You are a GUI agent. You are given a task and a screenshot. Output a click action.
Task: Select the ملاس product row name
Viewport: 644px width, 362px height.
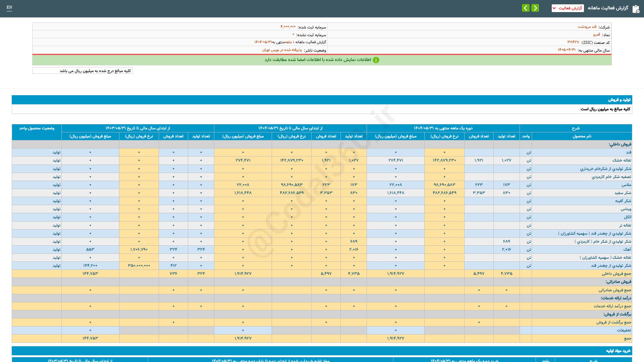pos(626,185)
